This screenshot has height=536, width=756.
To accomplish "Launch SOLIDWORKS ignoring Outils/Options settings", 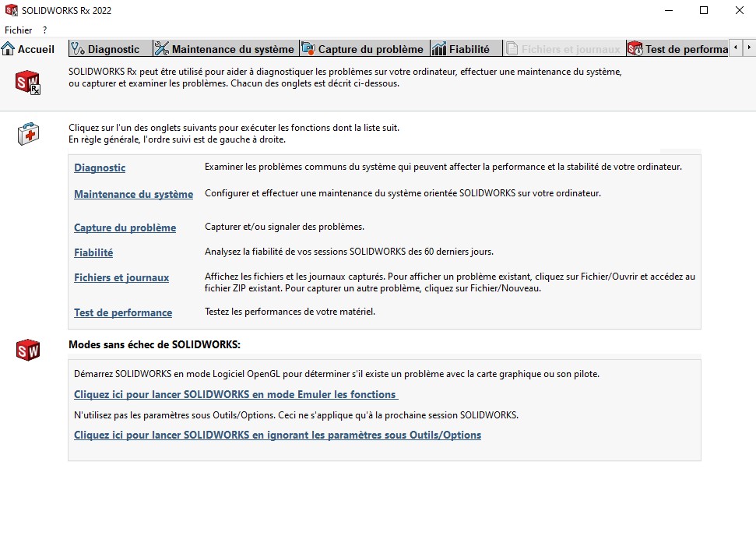I will point(277,435).
